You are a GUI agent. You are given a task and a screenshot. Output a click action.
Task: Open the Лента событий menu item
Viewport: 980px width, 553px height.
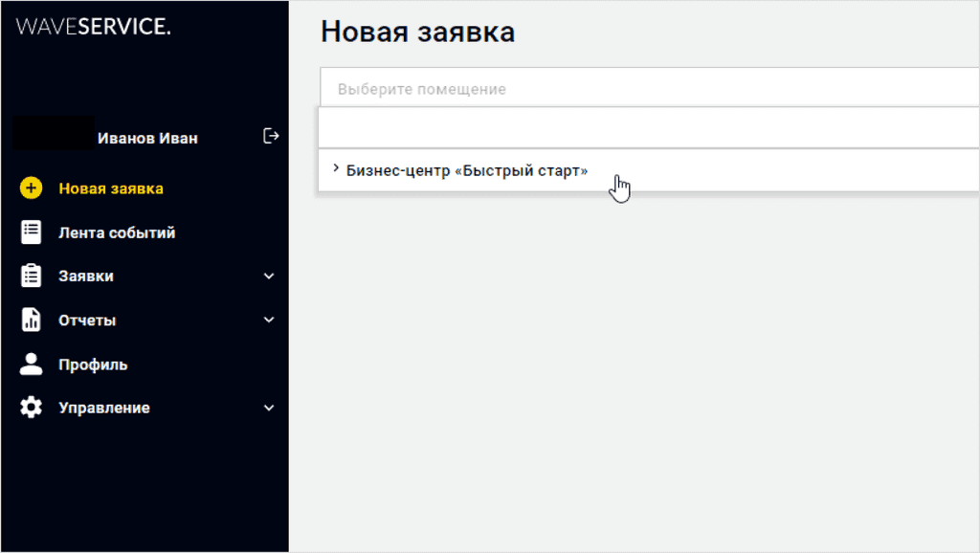click(x=117, y=232)
